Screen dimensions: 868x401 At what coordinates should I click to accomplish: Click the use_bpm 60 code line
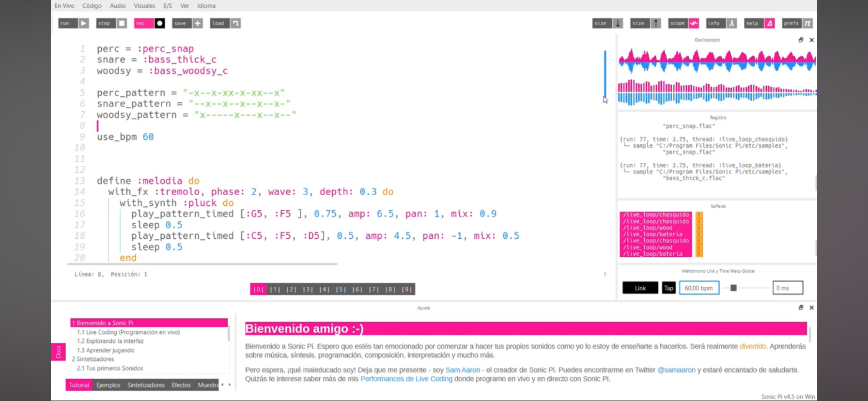pos(125,137)
